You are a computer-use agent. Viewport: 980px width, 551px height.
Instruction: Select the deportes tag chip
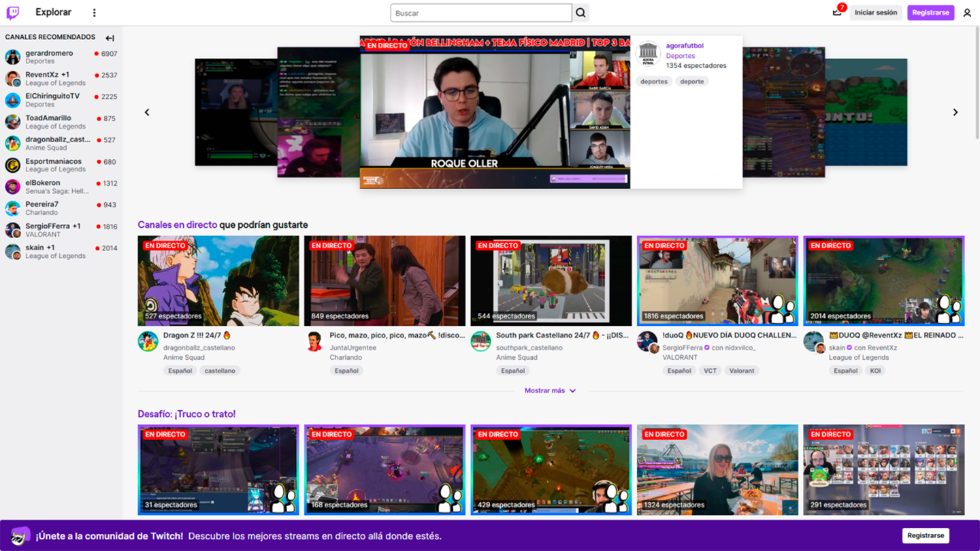pyautogui.click(x=654, y=82)
